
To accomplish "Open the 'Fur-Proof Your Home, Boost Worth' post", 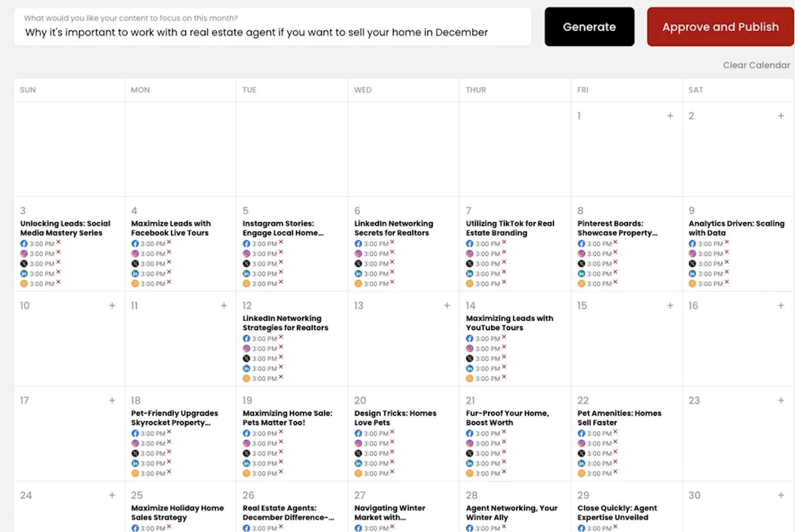I will click(x=507, y=418).
